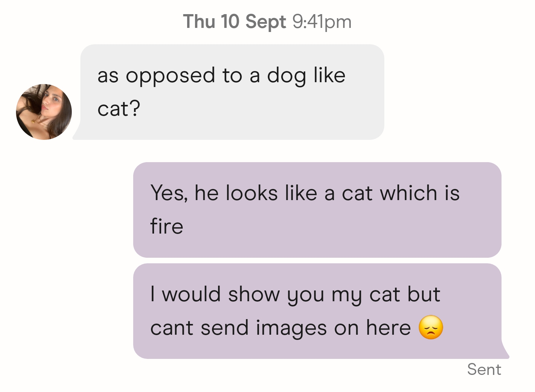Click the phrase 'dog like' in the grey bubble

click(x=307, y=75)
